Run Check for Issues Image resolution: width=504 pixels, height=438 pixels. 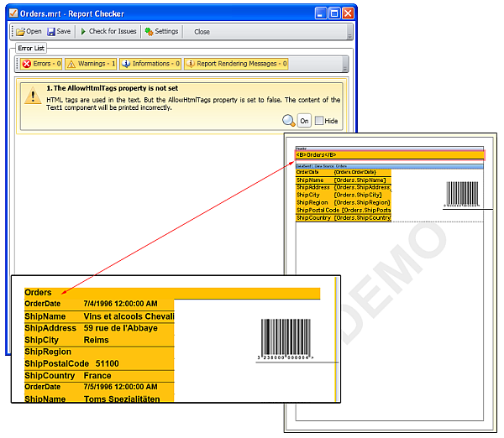click(x=108, y=32)
